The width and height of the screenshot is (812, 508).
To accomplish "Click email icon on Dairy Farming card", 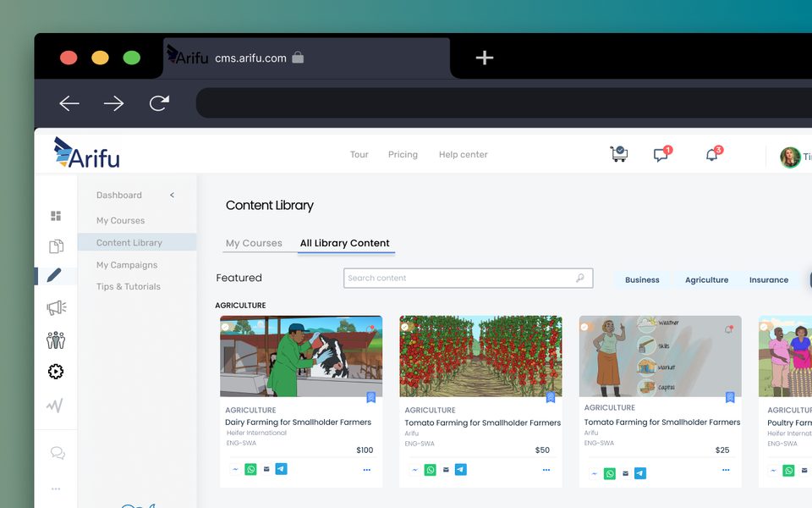I will click(266, 469).
